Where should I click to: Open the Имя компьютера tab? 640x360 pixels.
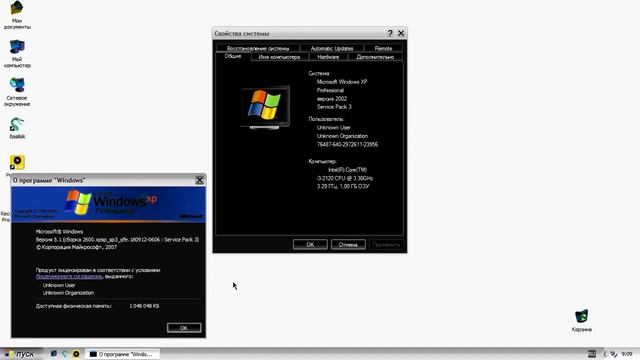[x=279, y=57]
